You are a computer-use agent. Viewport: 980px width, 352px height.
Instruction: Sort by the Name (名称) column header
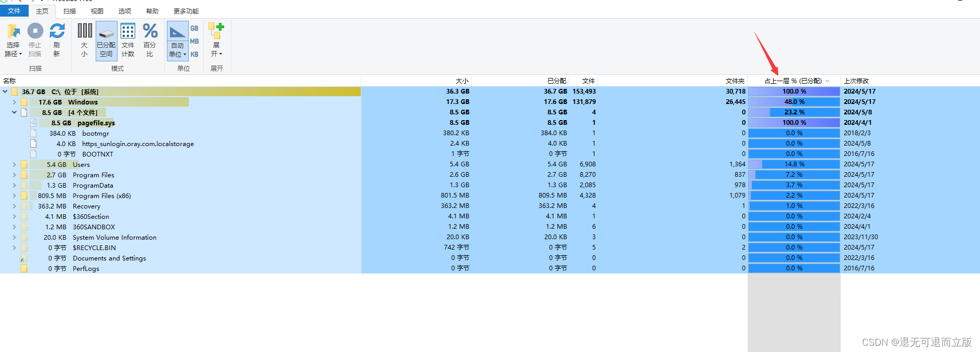click(x=180, y=81)
